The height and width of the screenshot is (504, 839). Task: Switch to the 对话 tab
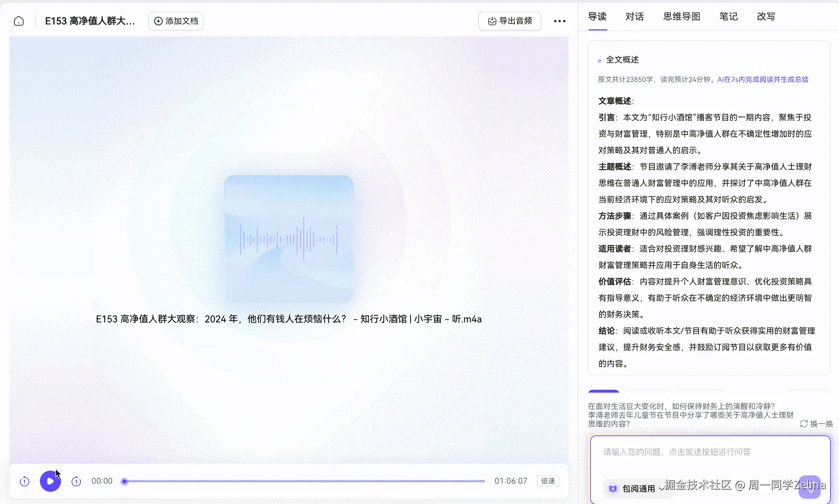pyautogui.click(x=634, y=16)
